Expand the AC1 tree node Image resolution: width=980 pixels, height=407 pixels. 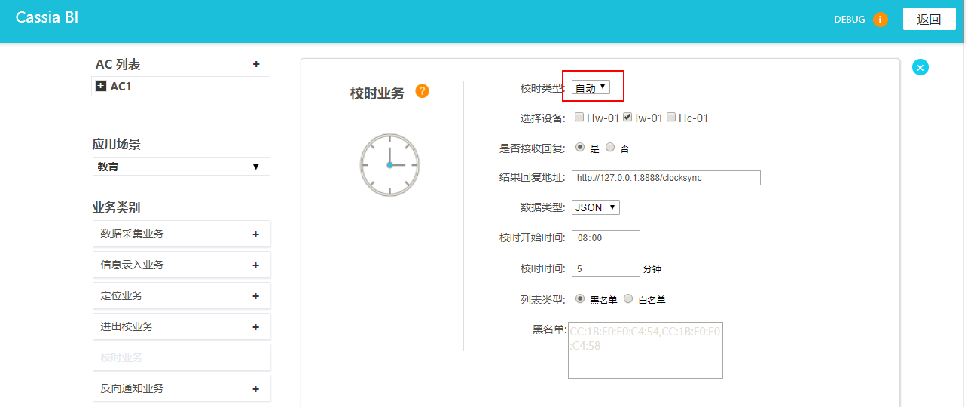point(101,87)
